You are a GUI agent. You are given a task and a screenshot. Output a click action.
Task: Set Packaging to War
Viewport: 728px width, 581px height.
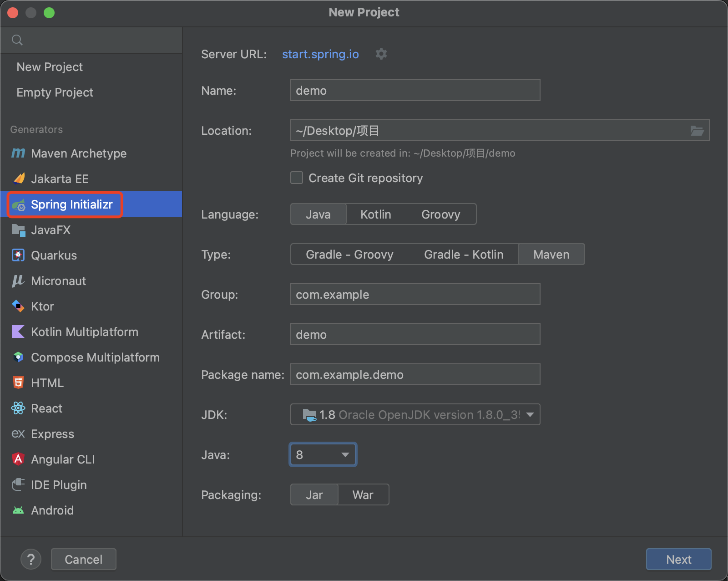(363, 495)
